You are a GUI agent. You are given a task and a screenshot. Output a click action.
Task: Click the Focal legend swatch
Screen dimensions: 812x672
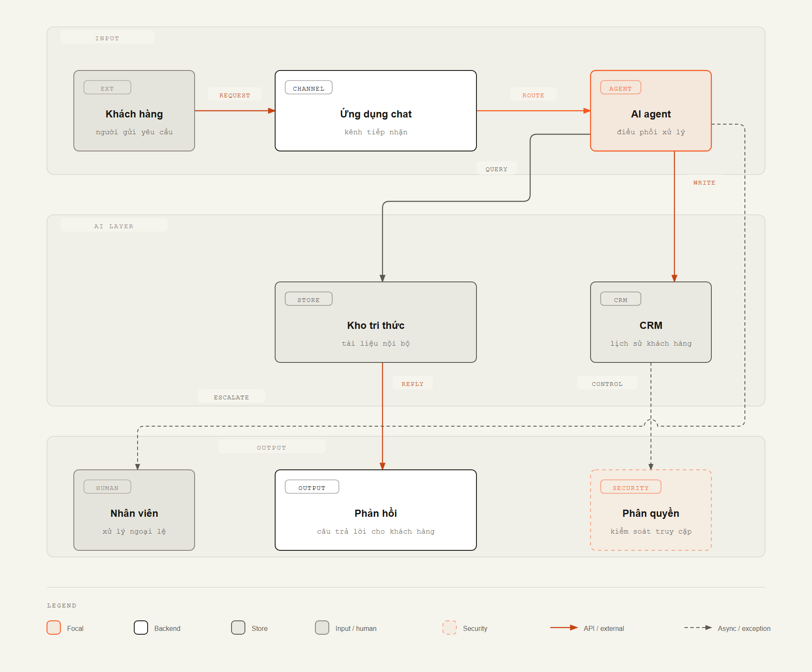coord(54,628)
